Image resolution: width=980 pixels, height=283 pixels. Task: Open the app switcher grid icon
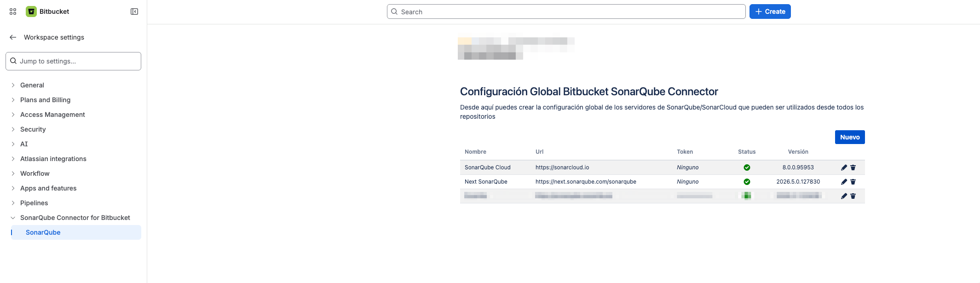(13, 12)
